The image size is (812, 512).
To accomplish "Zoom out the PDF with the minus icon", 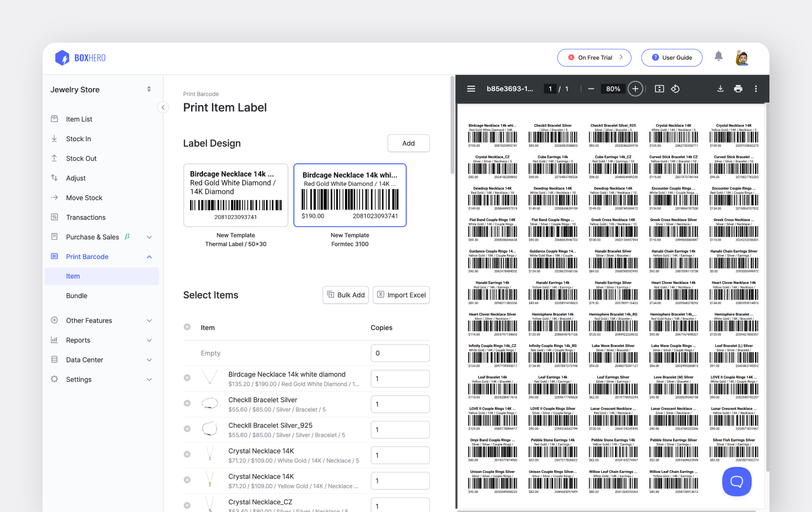I will coord(591,88).
